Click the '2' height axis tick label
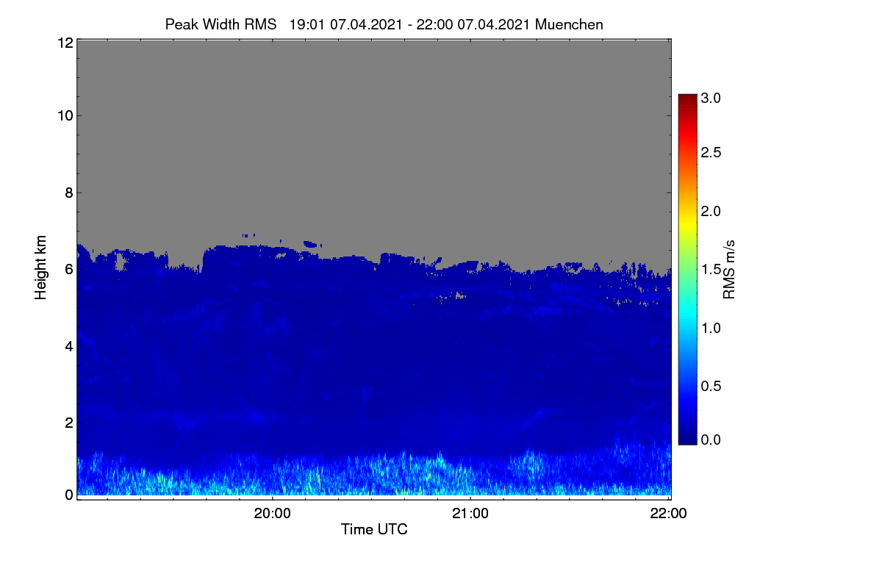 coord(68,422)
